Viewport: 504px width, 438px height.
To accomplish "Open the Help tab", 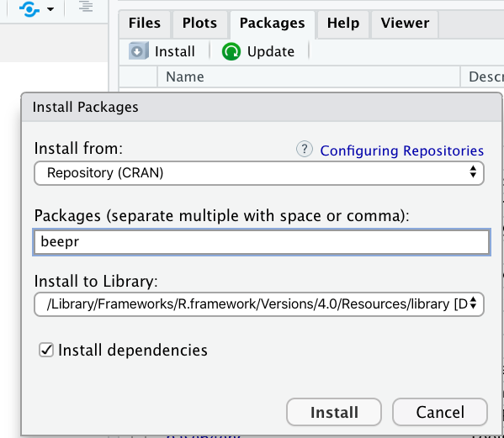I will (343, 24).
